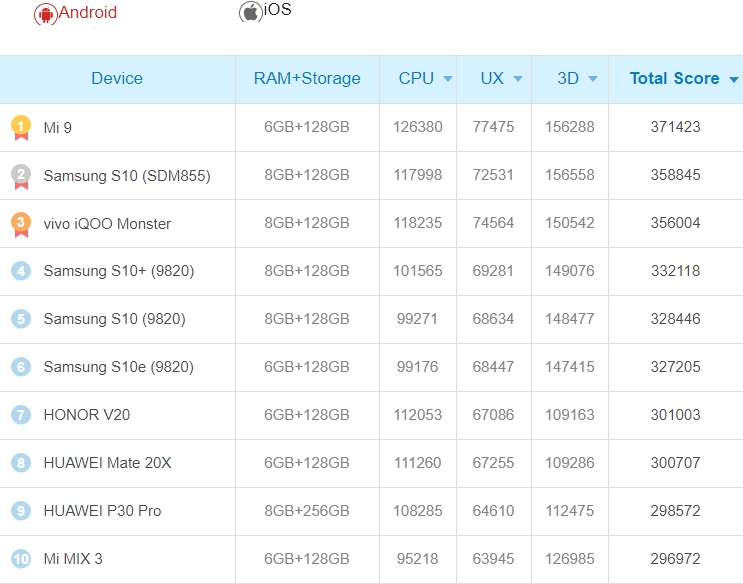
Task: Switch to the iOS tab
Action: pos(265,10)
